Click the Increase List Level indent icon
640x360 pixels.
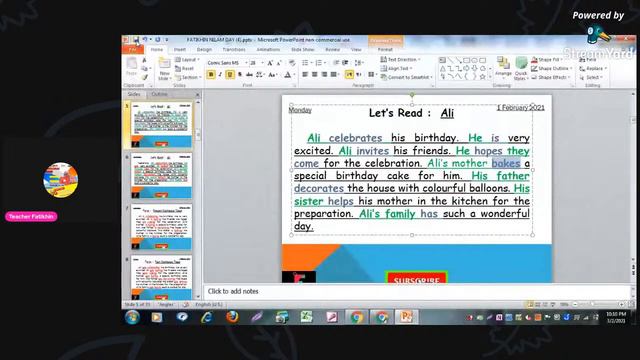coord(345,63)
